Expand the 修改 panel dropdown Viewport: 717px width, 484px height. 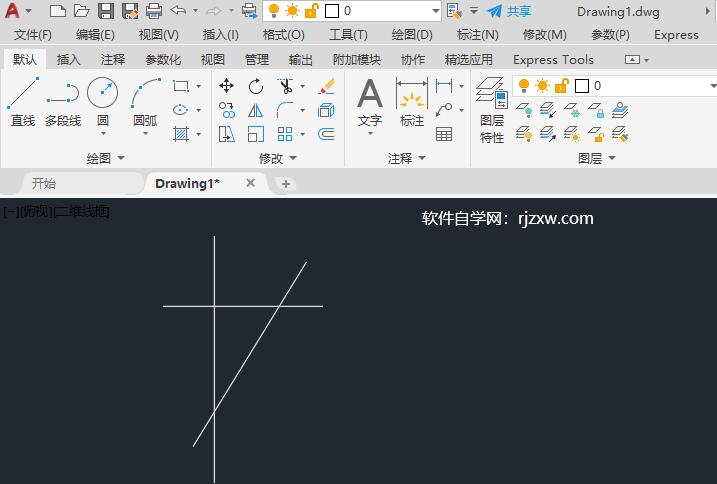coord(293,158)
